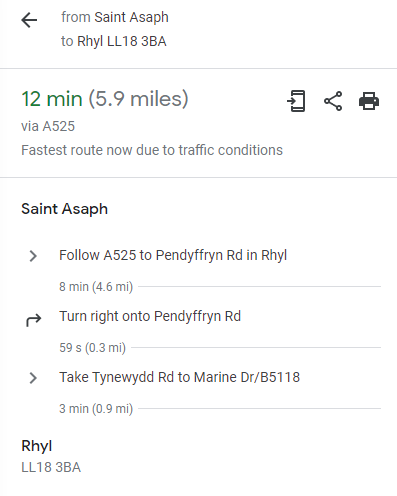Expand the Take Tynewydd Rd step chevron

(x=33, y=378)
